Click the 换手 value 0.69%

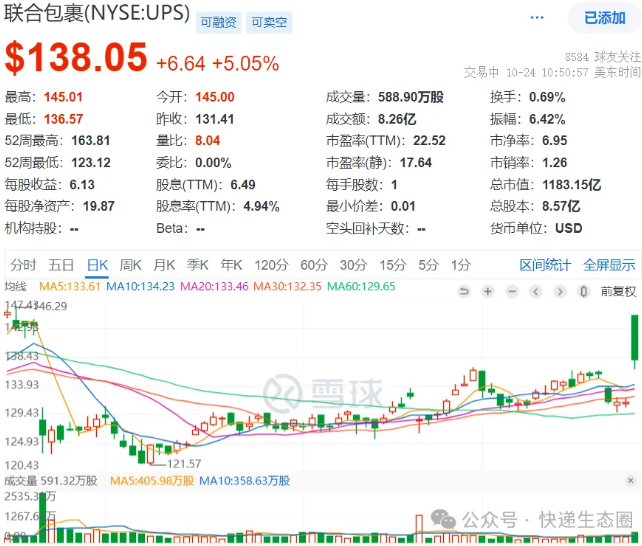547,97
